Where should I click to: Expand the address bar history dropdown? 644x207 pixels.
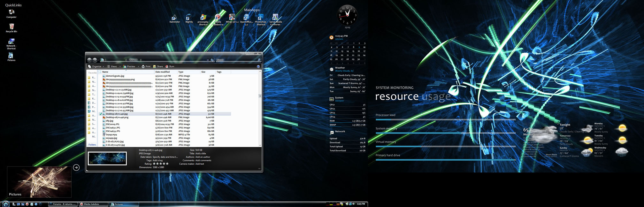208,60
